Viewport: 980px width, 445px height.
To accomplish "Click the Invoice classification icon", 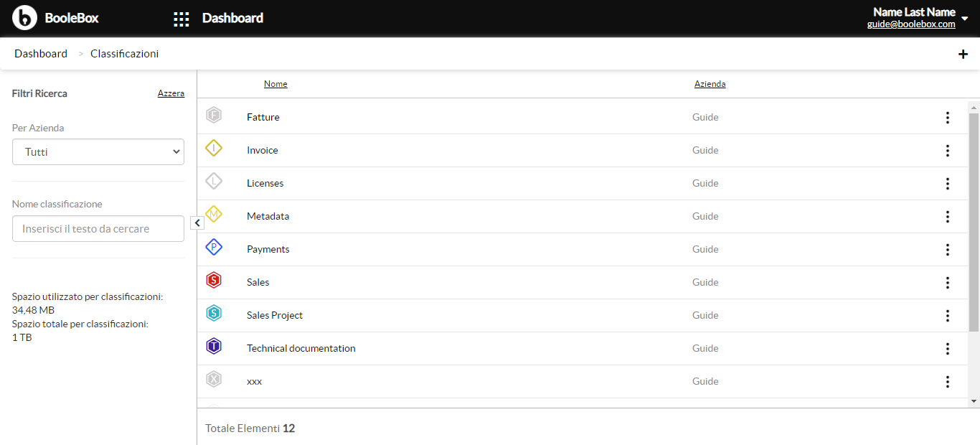I will coord(213,148).
